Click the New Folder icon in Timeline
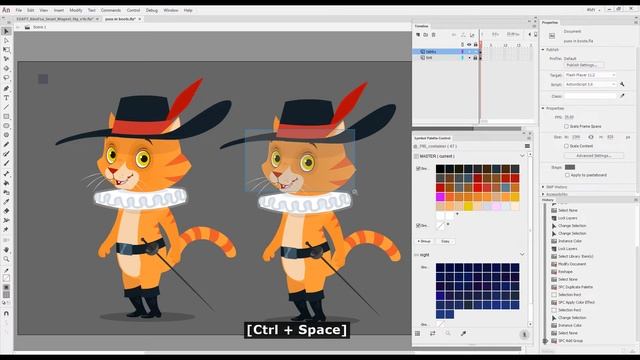 425,35
